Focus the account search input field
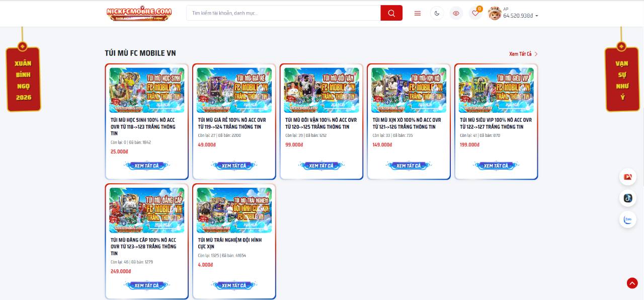 tap(283, 13)
